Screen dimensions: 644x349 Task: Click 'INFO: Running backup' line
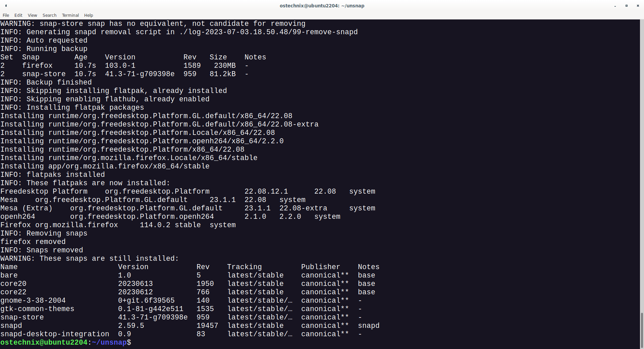(x=44, y=49)
